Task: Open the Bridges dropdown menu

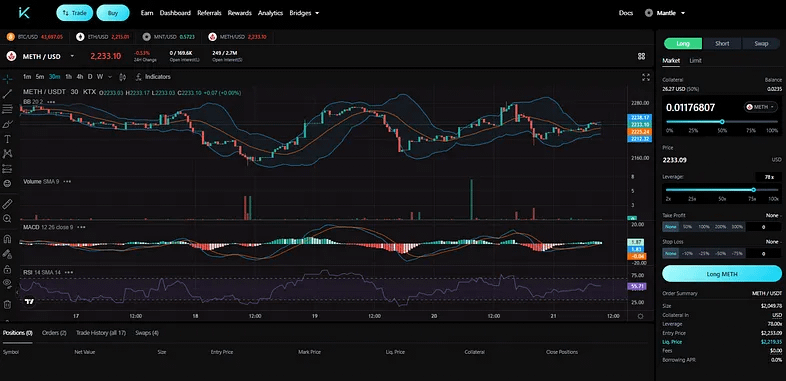Action: [x=304, y=13]
